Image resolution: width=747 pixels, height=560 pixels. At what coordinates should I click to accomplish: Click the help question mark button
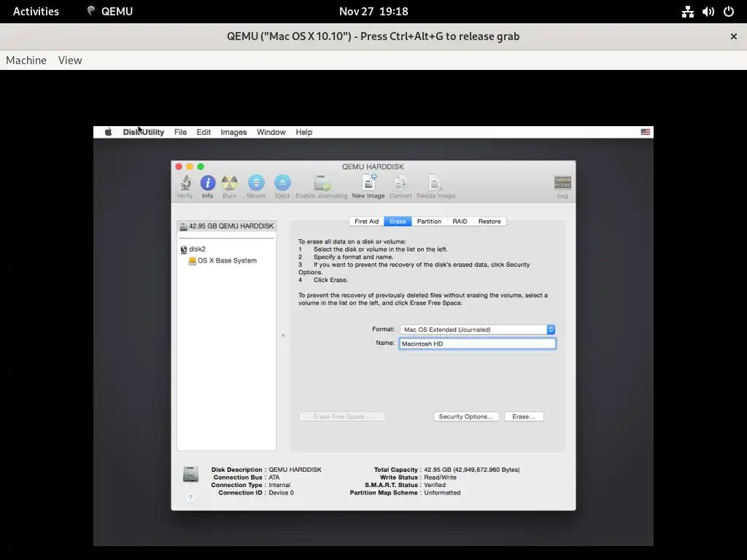coord(190,497)
